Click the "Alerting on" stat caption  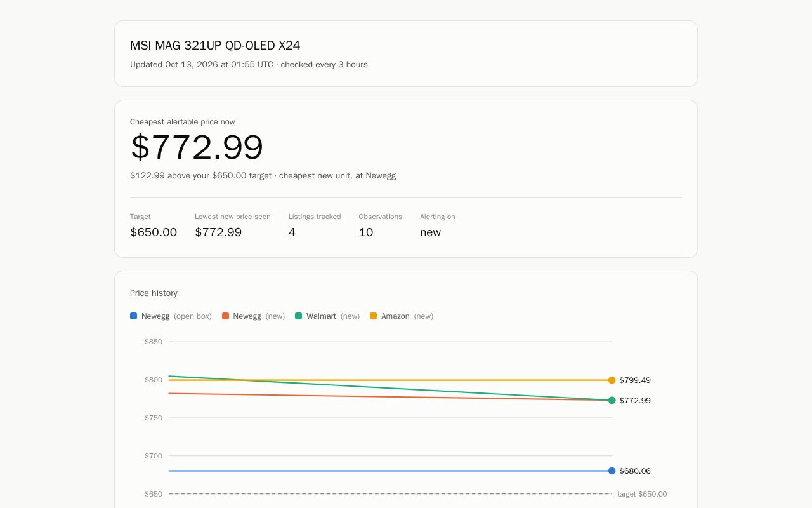438,217
